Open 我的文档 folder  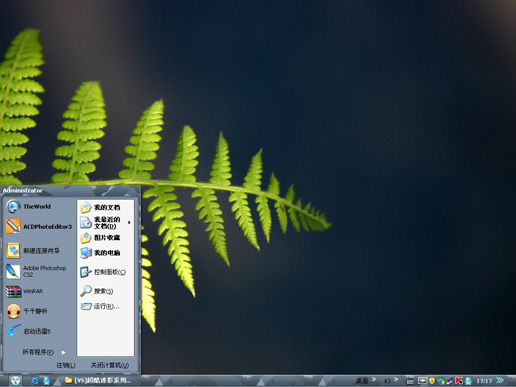(x=106, y=207)
